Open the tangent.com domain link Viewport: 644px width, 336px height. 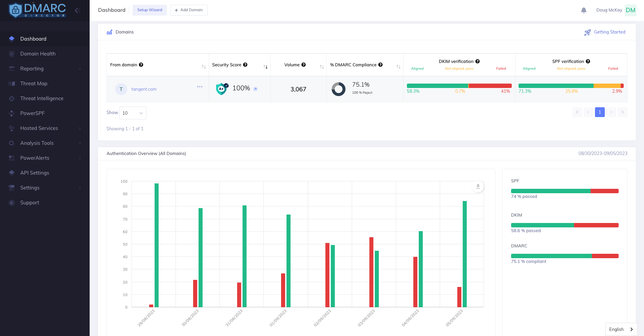pos(144,89)
